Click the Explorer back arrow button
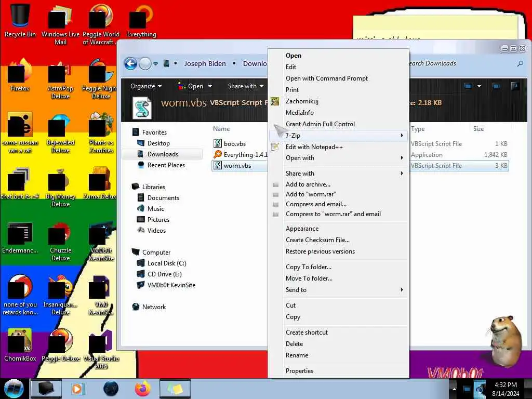Viewport: 532px width, 399px height. coord(130,63)
